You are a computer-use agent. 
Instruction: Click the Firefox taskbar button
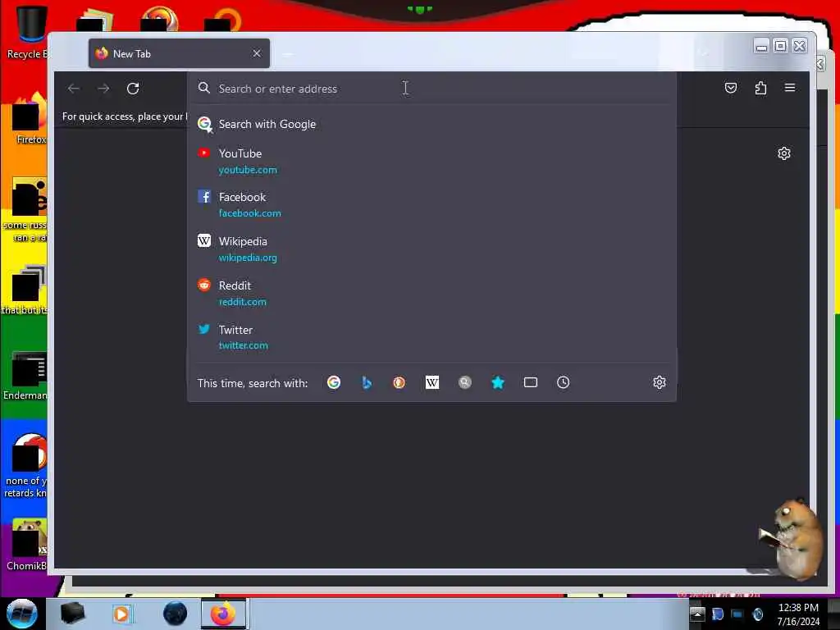pyautogui.click(x=223, y=614)
